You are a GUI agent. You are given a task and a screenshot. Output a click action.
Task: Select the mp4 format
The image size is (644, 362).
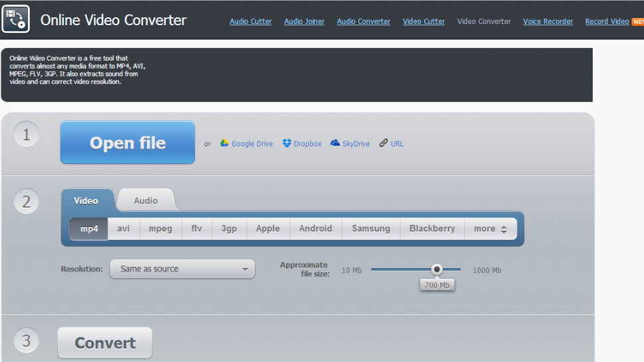coord(88,228)
